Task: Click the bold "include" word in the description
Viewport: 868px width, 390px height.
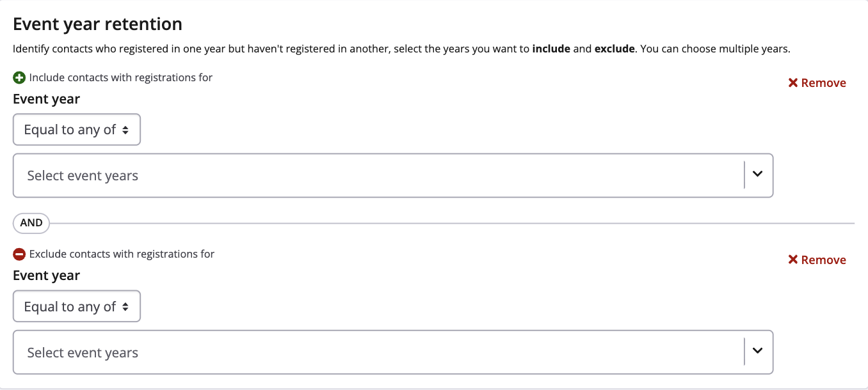Action: pyautogui.click(x=551, y=49)
